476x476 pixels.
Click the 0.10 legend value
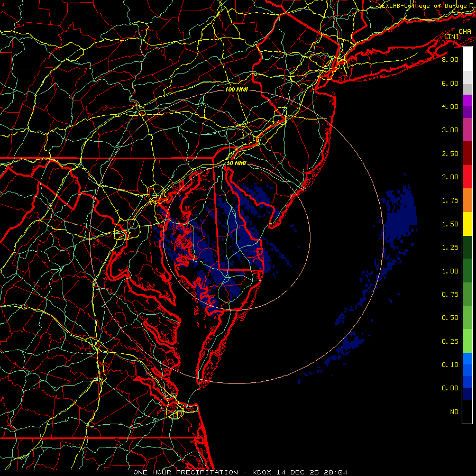450,365
